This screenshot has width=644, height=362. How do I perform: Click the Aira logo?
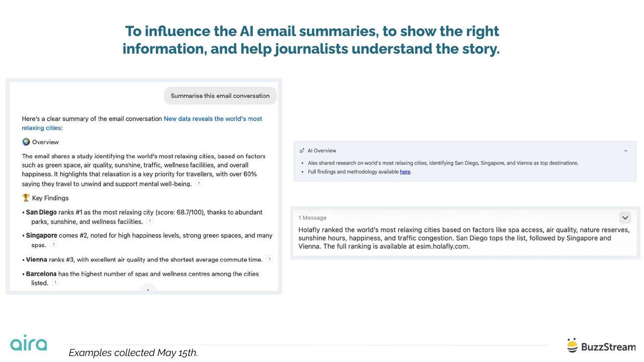coord(29,343)
